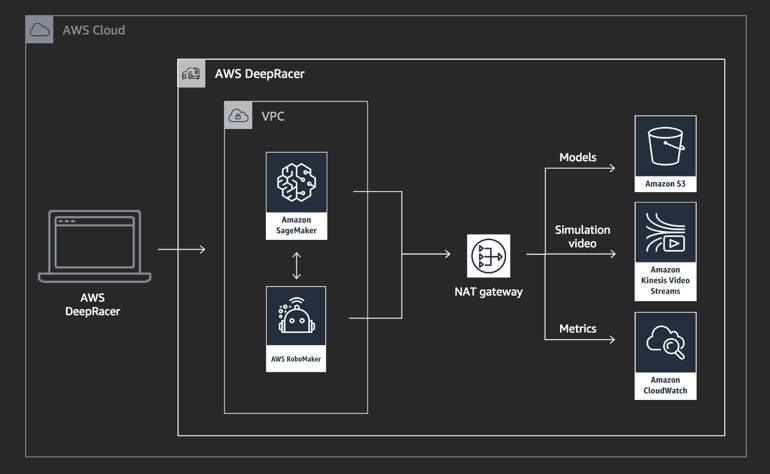770x474 pixels.
Task: Click the 'AWS DeepRacer' group title
Action: pyautogui.click(x=260, y=74)
